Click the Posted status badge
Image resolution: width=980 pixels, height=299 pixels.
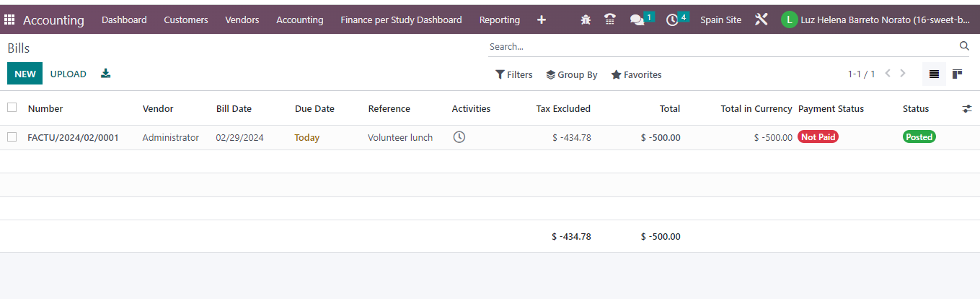[x=919, y=136]
